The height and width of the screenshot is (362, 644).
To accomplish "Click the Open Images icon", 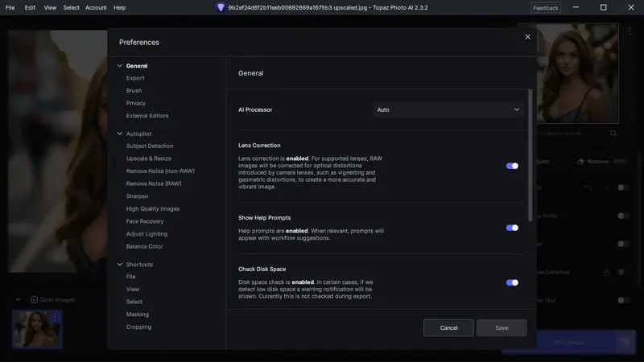I will 35,299.
